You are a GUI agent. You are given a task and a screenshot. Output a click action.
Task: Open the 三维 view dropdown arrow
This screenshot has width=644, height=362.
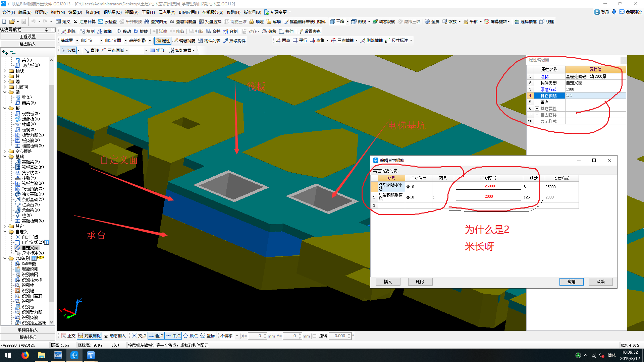tap(347, 21)
